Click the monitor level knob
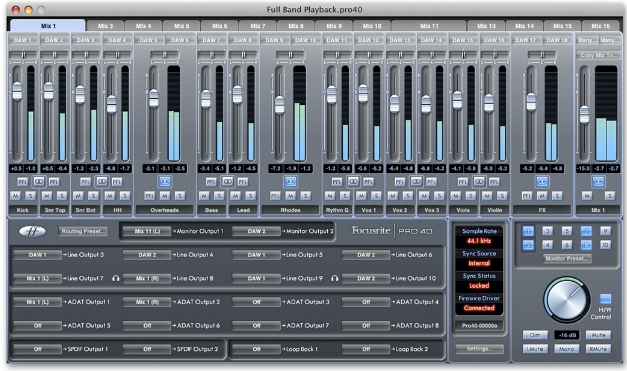 (x=567, y=299)
